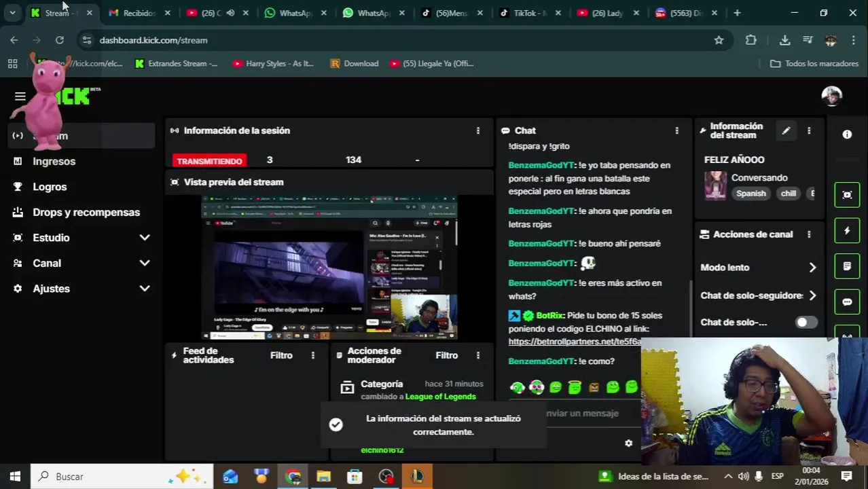Open chat settings gear icon
Image resolution: width=868 pixels, height=489 pixels.
(628, 443)
